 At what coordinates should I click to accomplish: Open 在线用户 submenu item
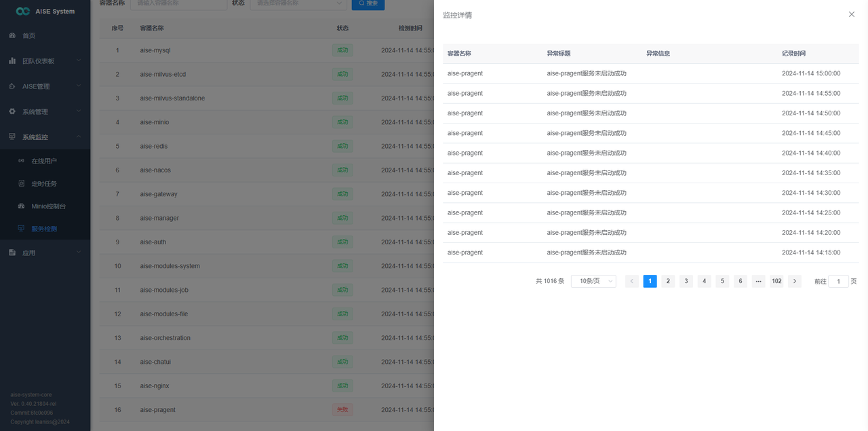pos(45,161)
